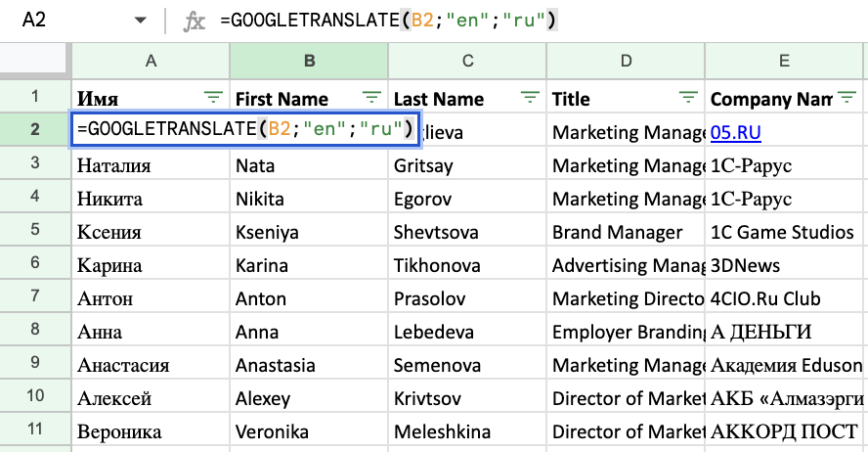Open the filter icon in Имя header
The height and width of the screenshot is (452, 868).
coord(212,98)
